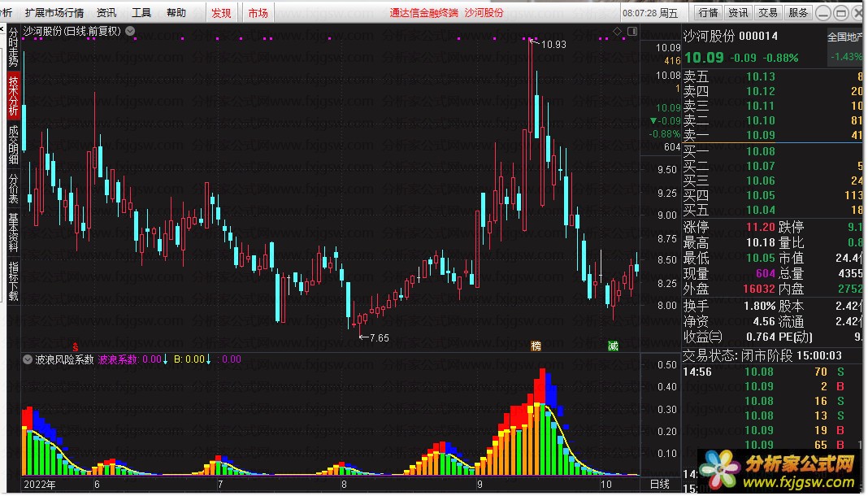Open the 分价表 side tab
Screen dimensions: 868x496
point(13,188)
